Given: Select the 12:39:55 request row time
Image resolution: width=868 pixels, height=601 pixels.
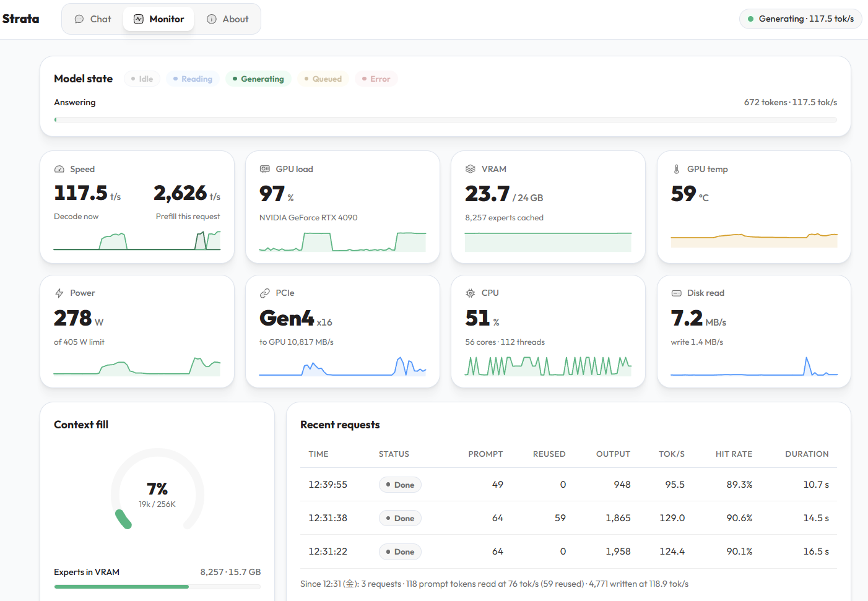Looking at the screenshot, I should [328, 485].
